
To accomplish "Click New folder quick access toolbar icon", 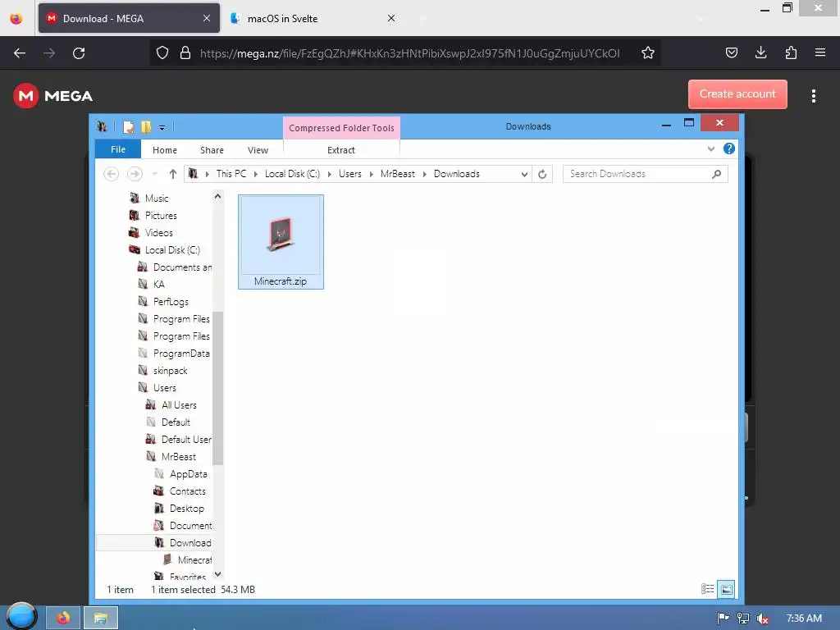I will click(x=146, y=127).
